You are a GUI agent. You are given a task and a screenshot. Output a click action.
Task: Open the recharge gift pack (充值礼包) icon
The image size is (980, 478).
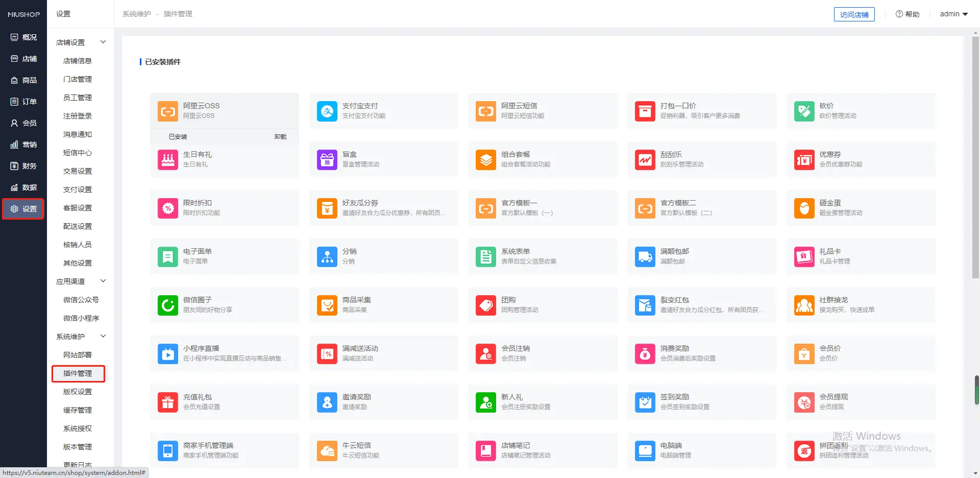(x=167, y=402)
